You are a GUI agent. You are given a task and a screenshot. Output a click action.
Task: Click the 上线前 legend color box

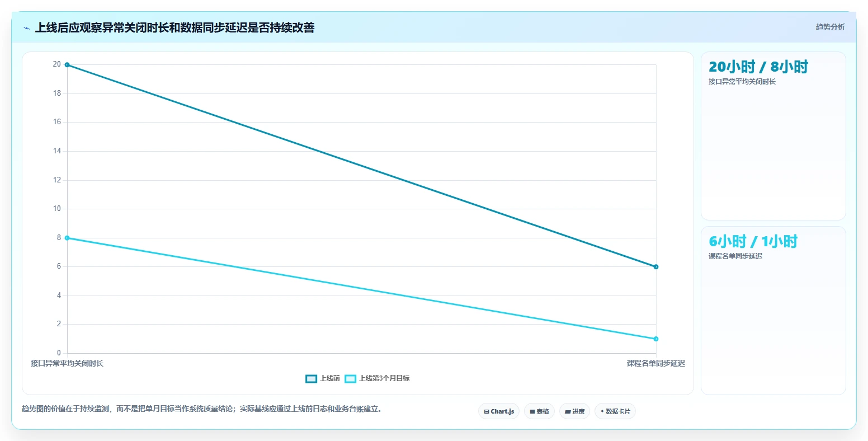click(x=311, y=379)
